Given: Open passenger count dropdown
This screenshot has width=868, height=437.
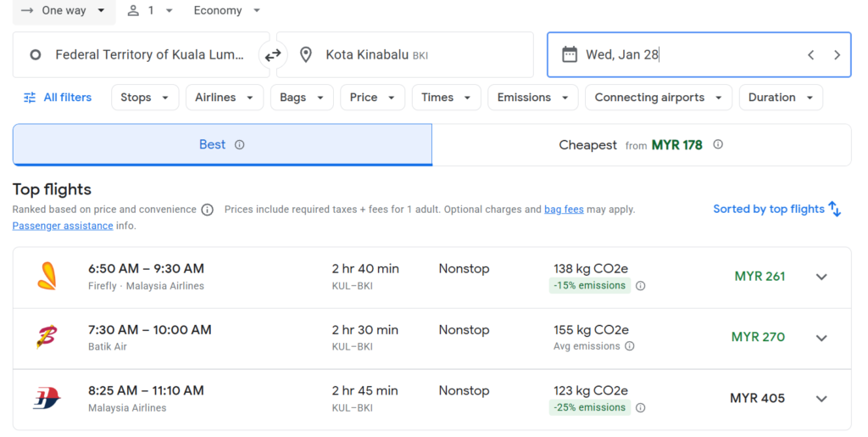Looking at the screenshot, I should pos(150,11).
